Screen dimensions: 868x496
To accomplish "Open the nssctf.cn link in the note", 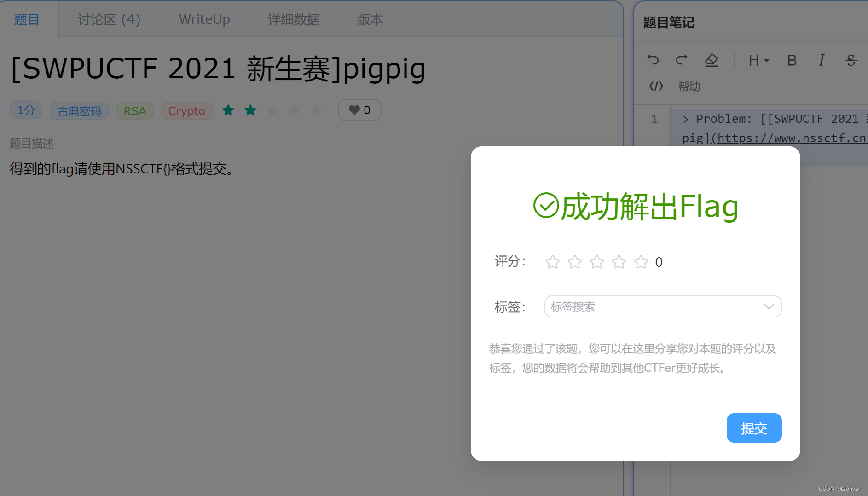I will click(x=790, y=138).
